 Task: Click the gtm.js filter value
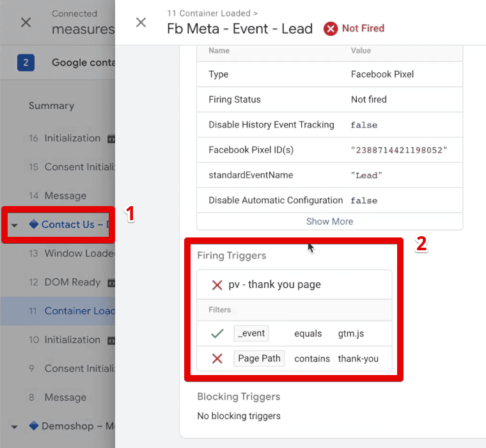[x=351, y=333]
